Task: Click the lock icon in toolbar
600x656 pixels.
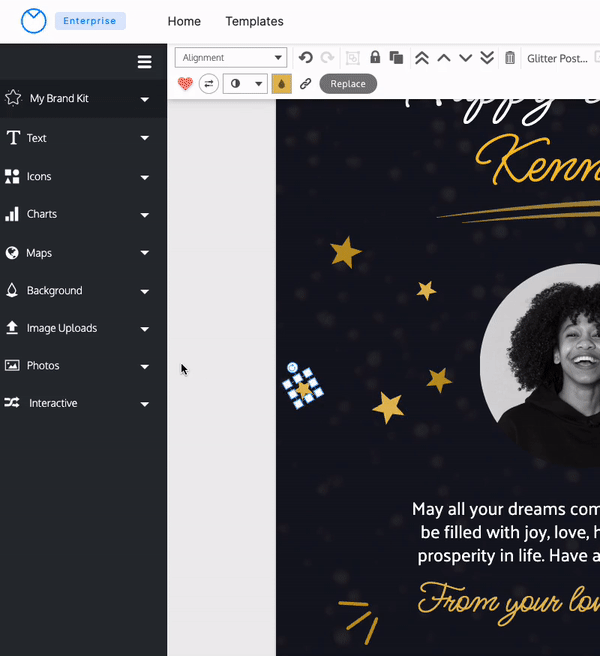Action: pos(375,58)
